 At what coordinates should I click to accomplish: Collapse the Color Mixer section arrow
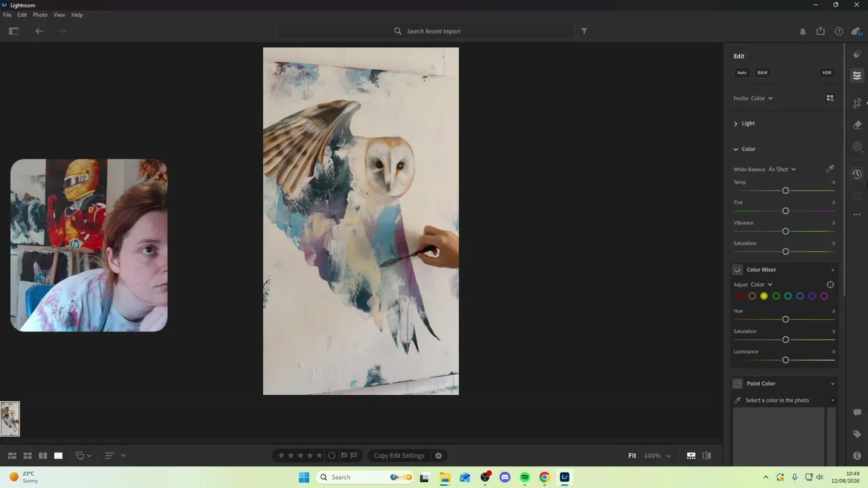tap(833, 270)
